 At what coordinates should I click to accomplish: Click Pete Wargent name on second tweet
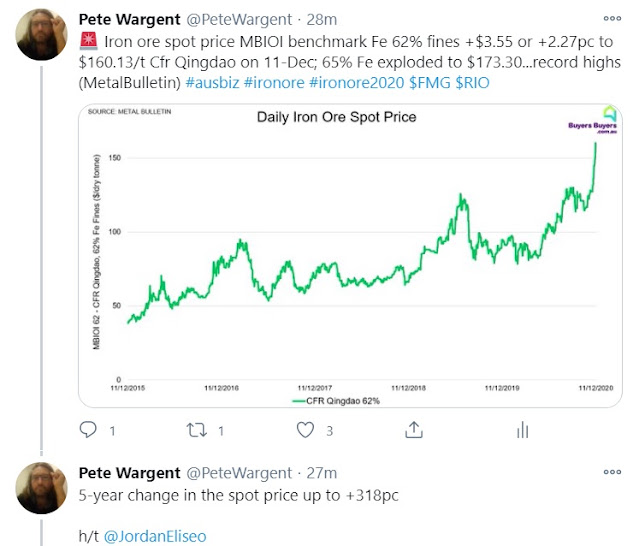[x=129, y=473]
